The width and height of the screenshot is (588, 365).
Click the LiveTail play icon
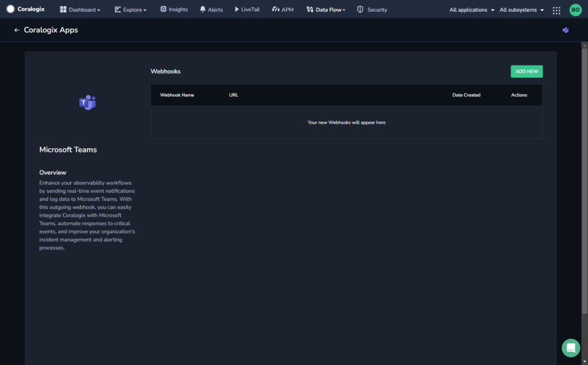click(x=237, y=9)
